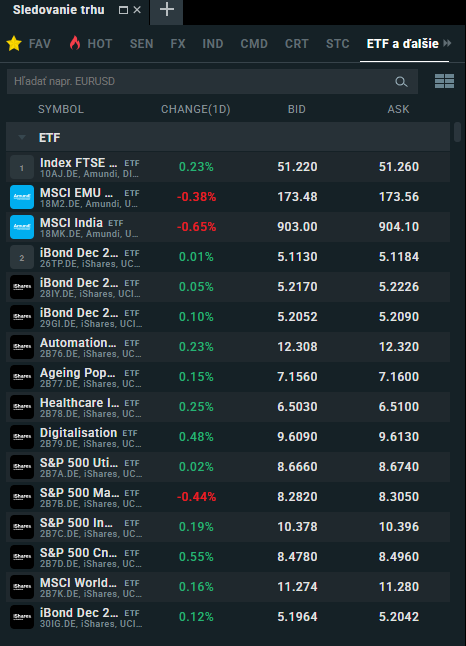Switch to the CMD tab
The image size is (466, 646).
tap(254, 44)
